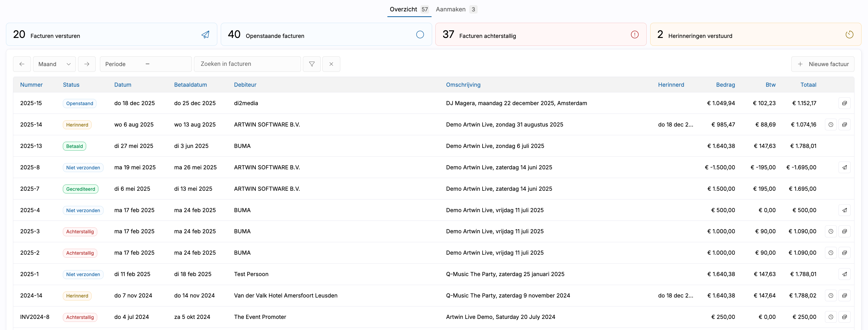Click the Zoeken in facturen search field

click(247, 64)
